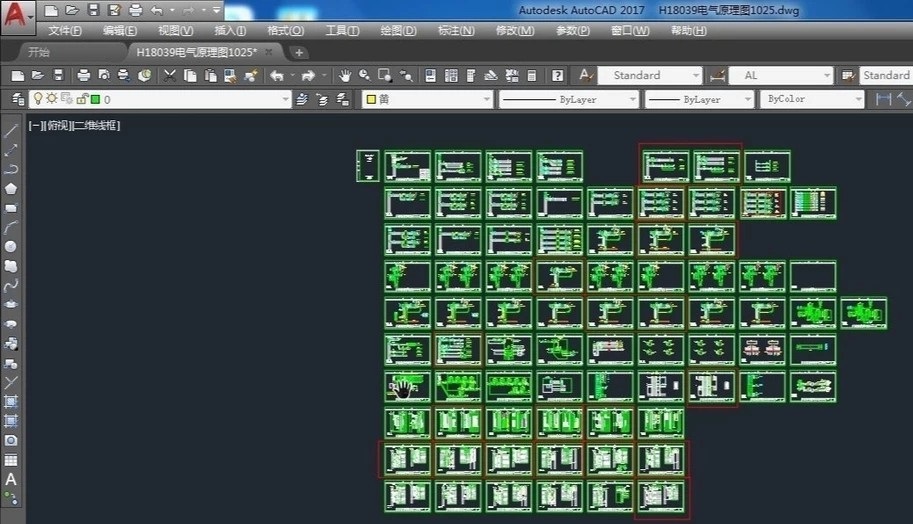The image size is (913, 524).
Task: Toggle layer 0 freeze sun icon
Action: point(52,98)
